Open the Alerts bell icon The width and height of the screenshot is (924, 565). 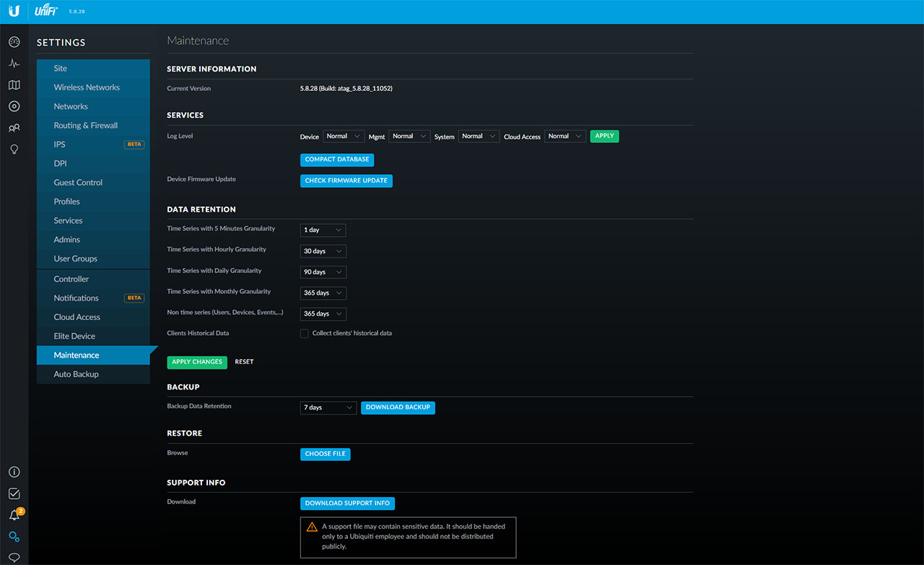[x=14, y=515]
